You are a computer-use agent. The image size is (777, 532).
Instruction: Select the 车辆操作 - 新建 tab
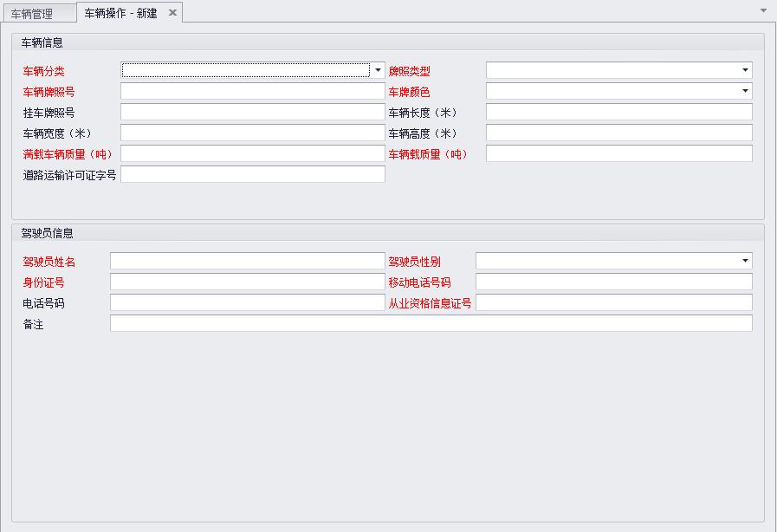tap(120, 13)
